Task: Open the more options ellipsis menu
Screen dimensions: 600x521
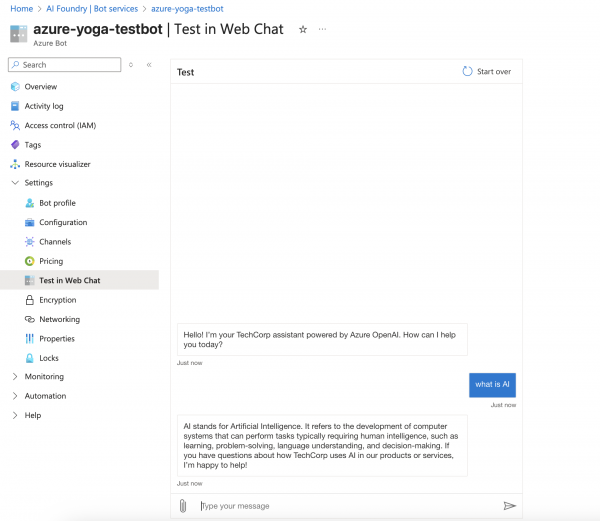Action: 322,30
